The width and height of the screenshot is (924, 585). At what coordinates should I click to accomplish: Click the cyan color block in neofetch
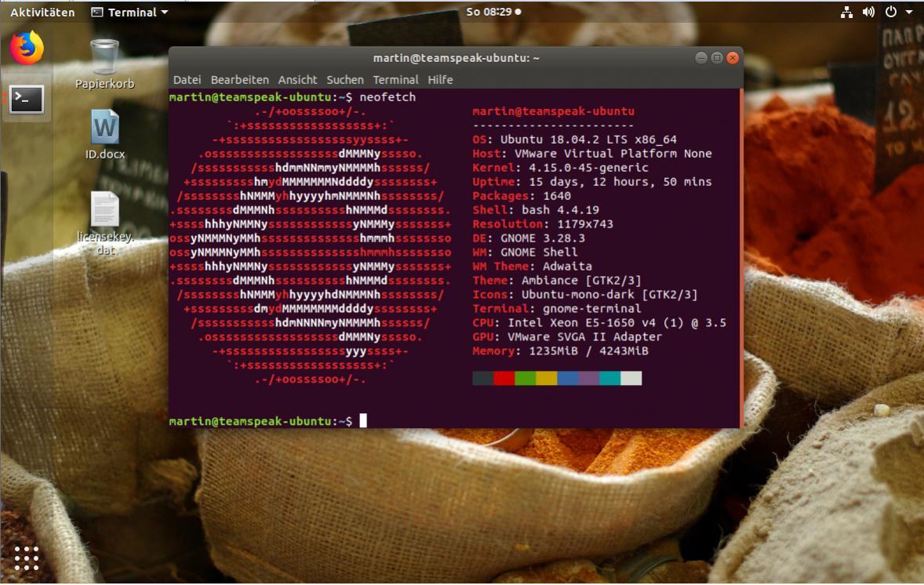click(610, 378)
